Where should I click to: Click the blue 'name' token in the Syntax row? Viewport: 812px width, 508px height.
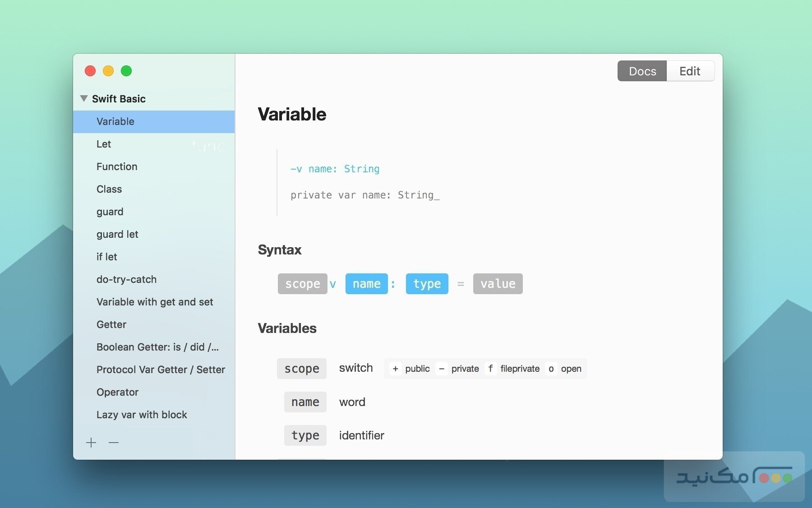366,283
